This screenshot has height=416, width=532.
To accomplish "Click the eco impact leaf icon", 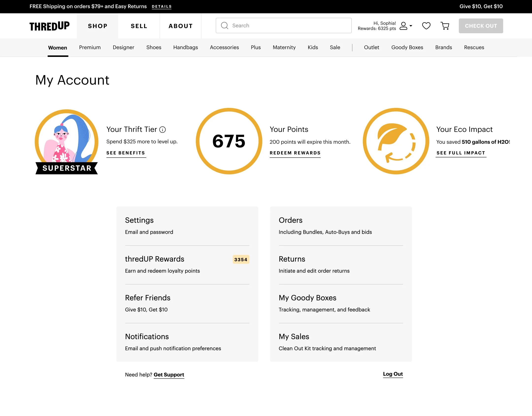I will pos(396,141).
